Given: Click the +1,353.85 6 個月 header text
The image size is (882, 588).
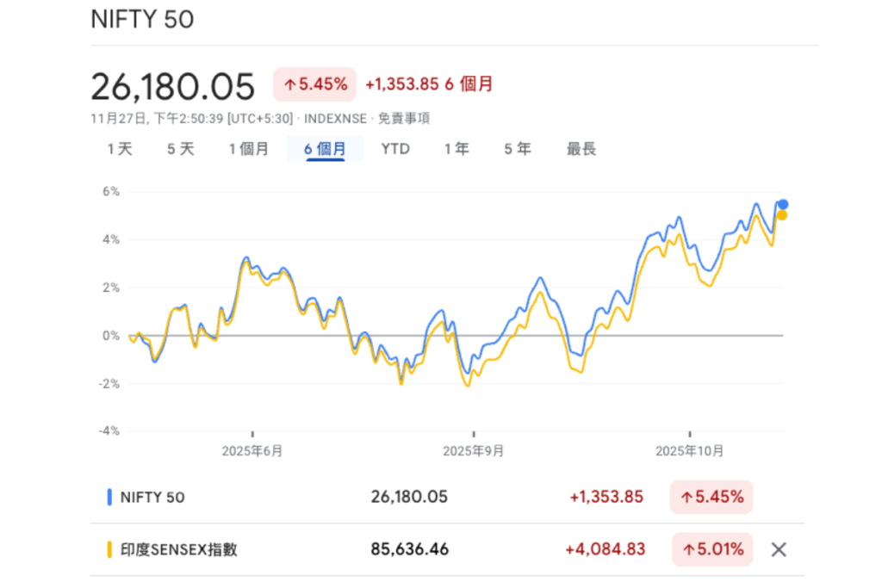Looking at the screenshot, I should click(429, 84).
